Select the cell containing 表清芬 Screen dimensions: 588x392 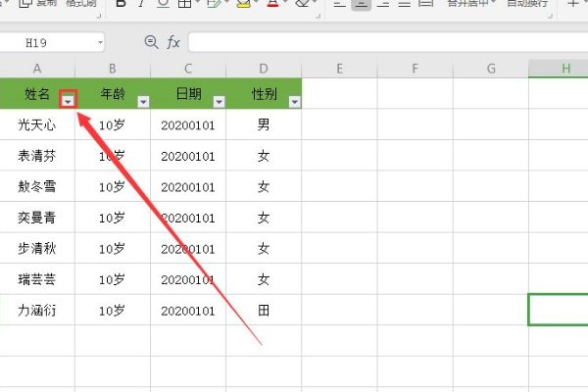(37, 155)
